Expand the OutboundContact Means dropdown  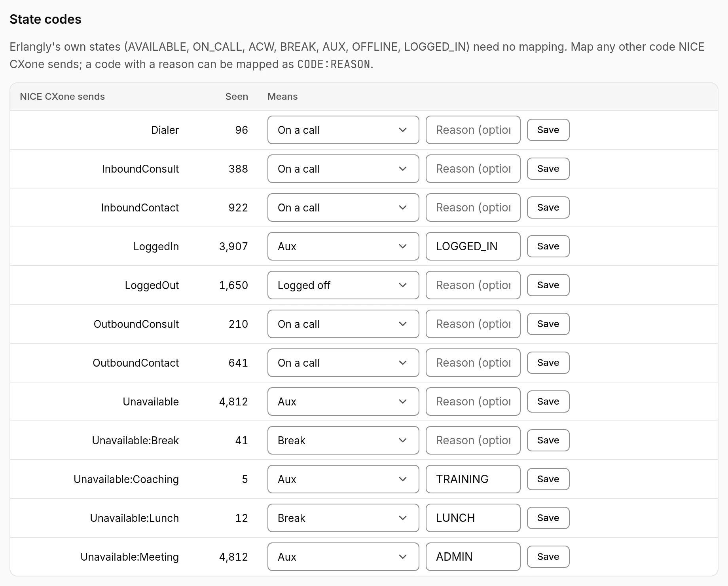(x=343, y=363)
